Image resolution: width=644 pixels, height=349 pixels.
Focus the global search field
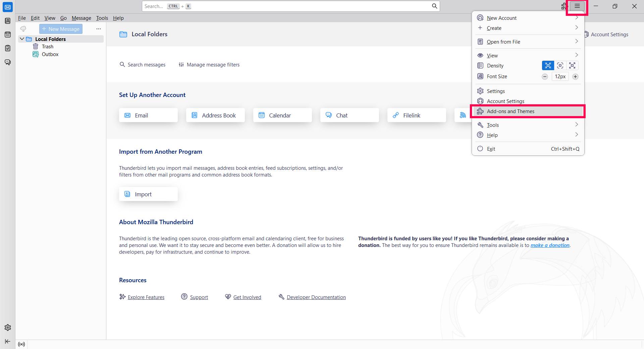291,6
